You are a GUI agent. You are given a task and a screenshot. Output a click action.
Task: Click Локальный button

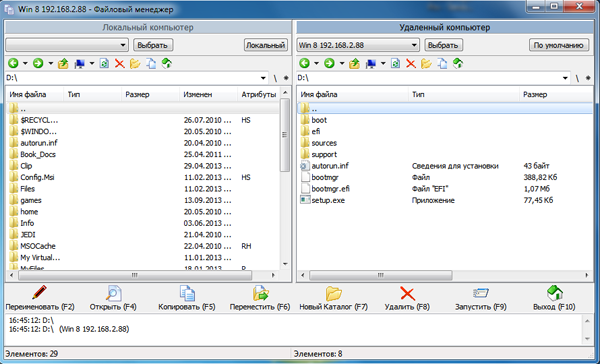coord(266,45)
